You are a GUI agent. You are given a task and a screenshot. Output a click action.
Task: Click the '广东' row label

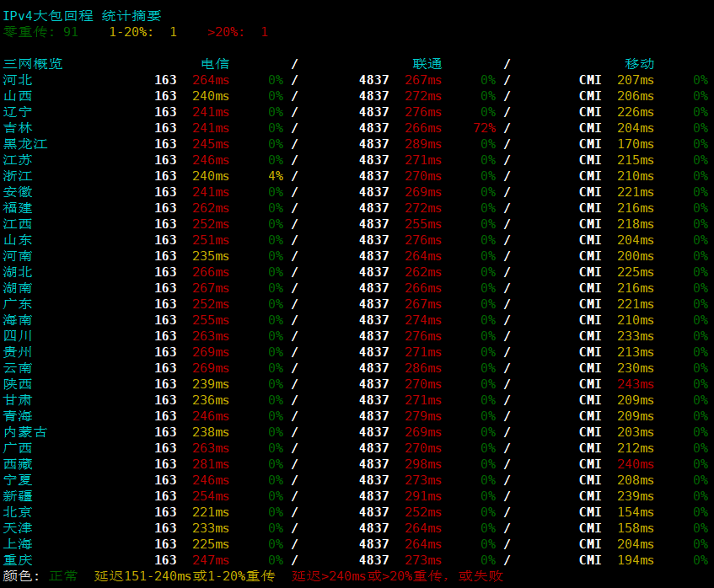coord(18,304)
